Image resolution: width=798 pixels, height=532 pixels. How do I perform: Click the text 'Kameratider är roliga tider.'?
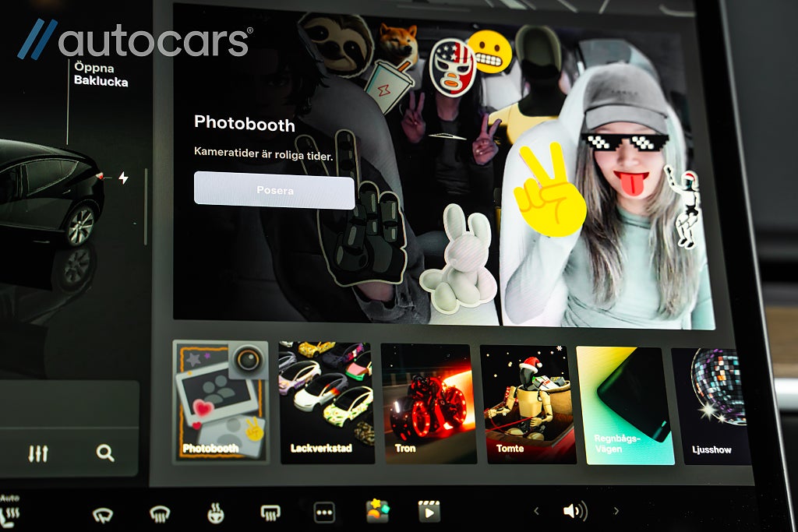click(x=263, y=154)
